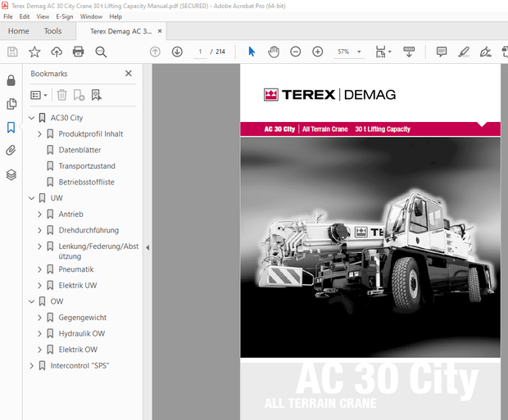Open page fit options dropdown arrow

pyautogui.click(x=390, y=52)
